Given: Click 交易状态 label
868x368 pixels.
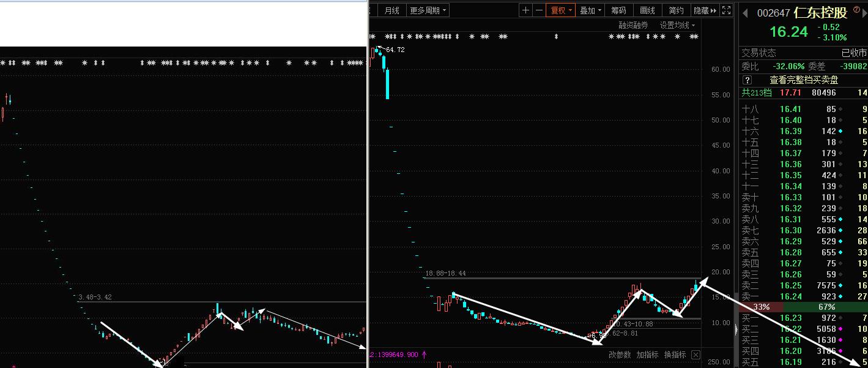Looking at the screenshot, I should pos(759,53).
